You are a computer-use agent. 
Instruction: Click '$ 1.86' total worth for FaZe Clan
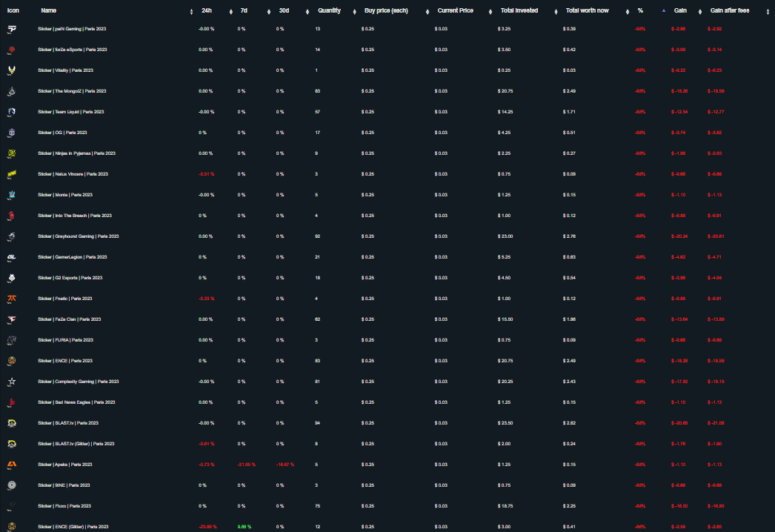[569, 320]
